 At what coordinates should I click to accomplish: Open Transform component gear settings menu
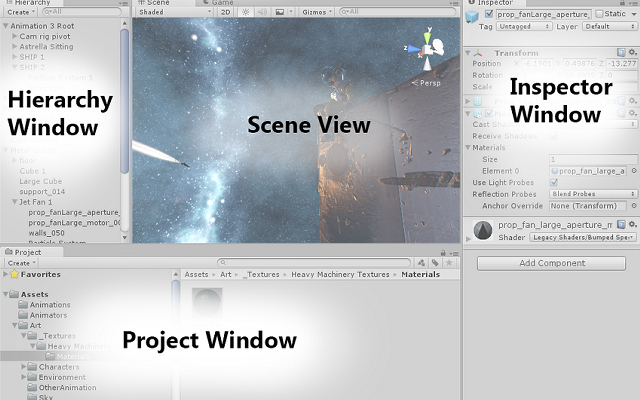pos(632,52)
